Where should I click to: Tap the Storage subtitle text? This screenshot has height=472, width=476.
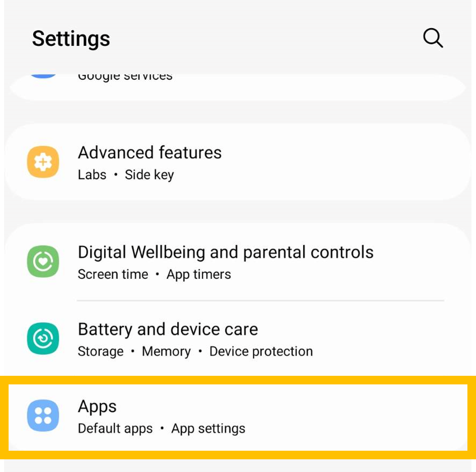101,352
